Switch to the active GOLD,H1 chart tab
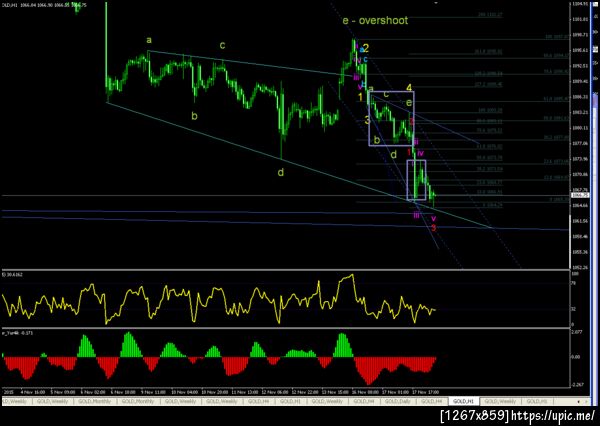This screenshot has height=426, width=600. (x=463, y=401)
